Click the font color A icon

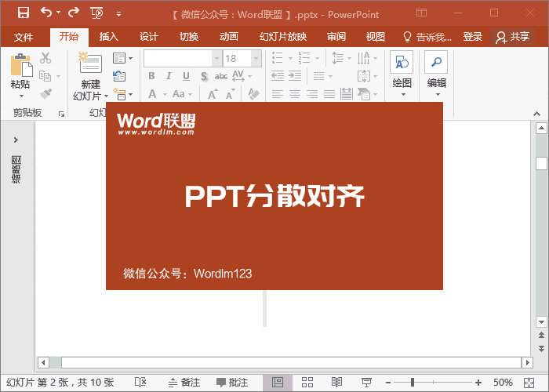click(152, 94)
